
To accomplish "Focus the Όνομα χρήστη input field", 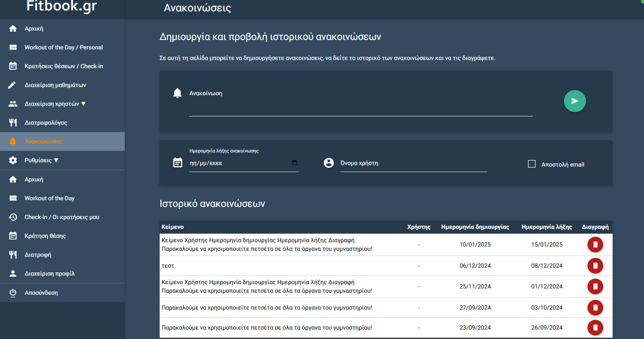I will pos(413,163).
